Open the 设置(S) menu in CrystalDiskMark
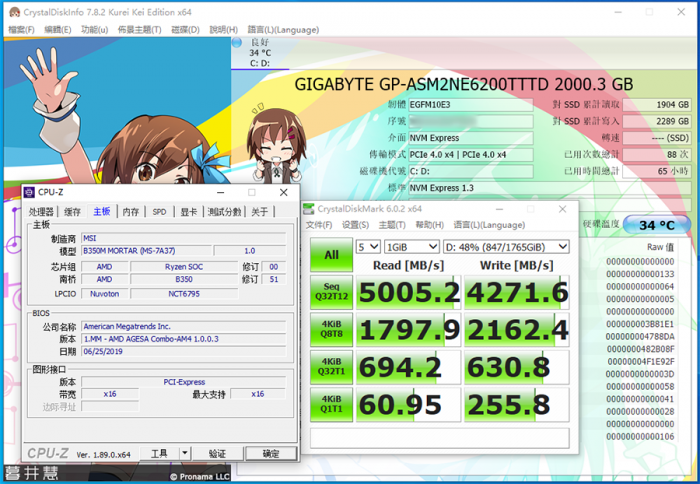 tap(356, 225)
